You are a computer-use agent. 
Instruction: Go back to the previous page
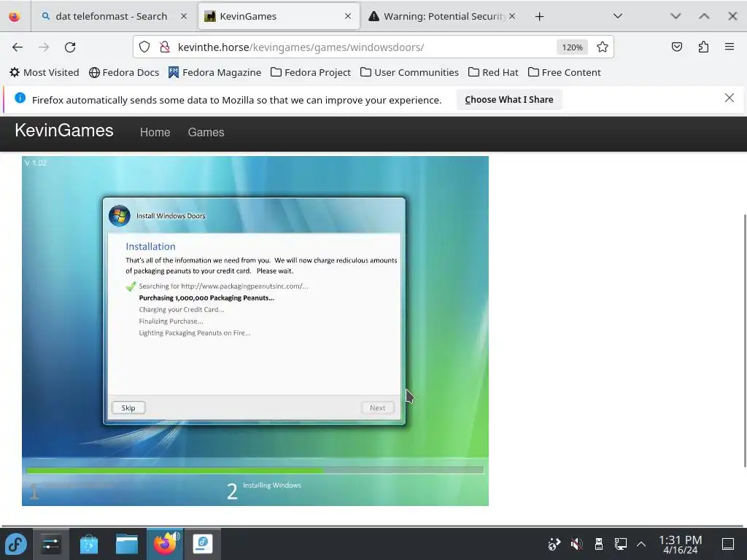(18, 47)
